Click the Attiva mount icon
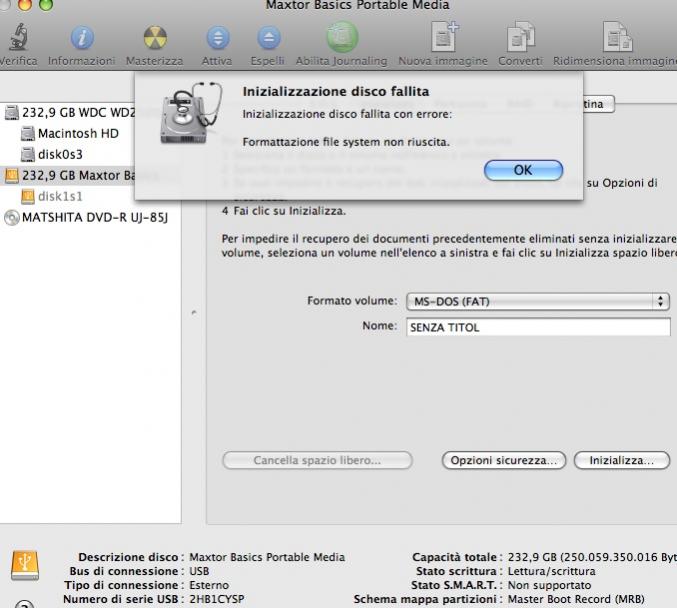 [218, 38]
